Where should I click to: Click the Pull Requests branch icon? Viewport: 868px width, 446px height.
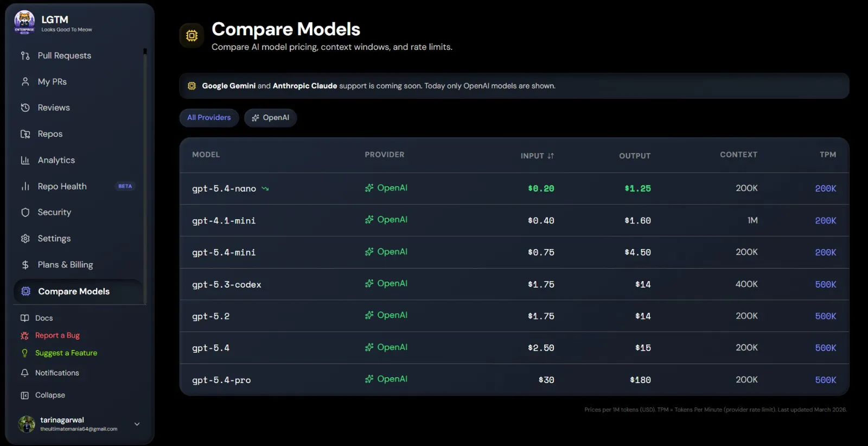pos(25,56)
